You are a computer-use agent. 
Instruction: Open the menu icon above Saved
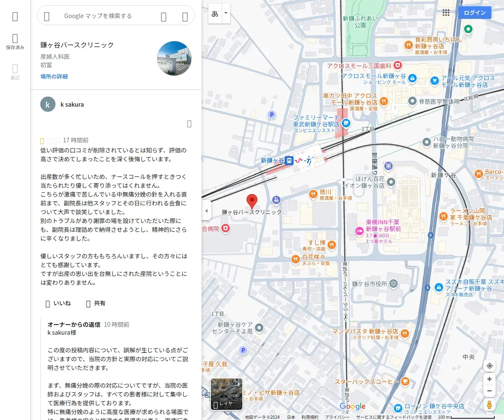click(x=15, y=16)
